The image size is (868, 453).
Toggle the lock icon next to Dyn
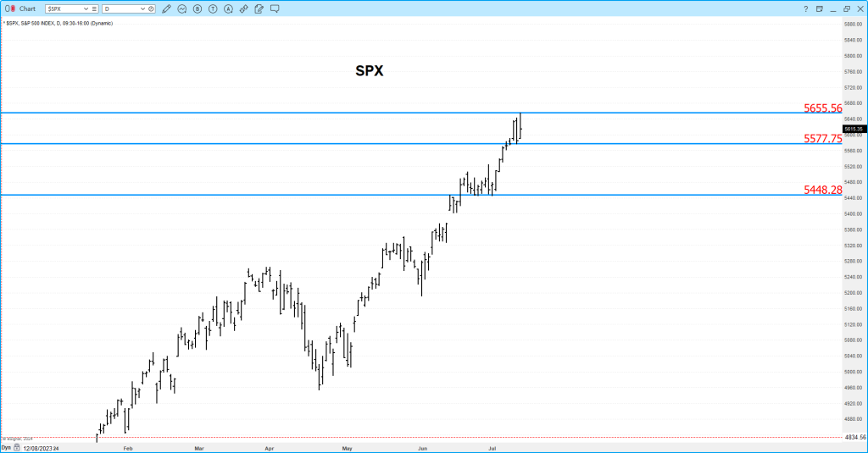click(x=17, y=447)
